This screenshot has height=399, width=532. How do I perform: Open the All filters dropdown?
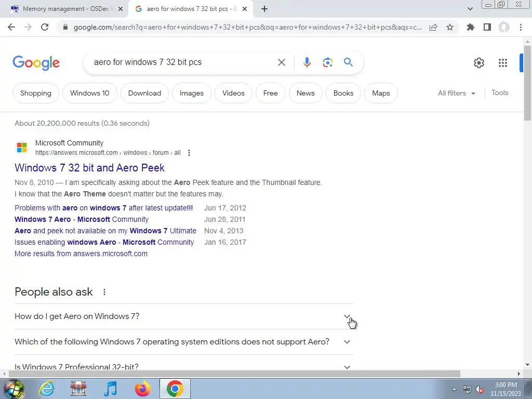click(x=456, y=93)
